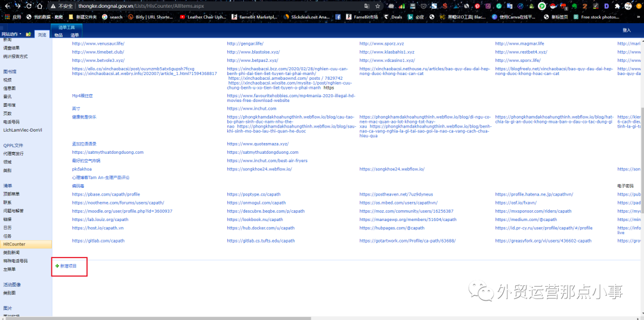Open the https://hub.docker.com/u/capath link
Image resolution: width=644 pixels, height=320 pixels.
[261, 228]
